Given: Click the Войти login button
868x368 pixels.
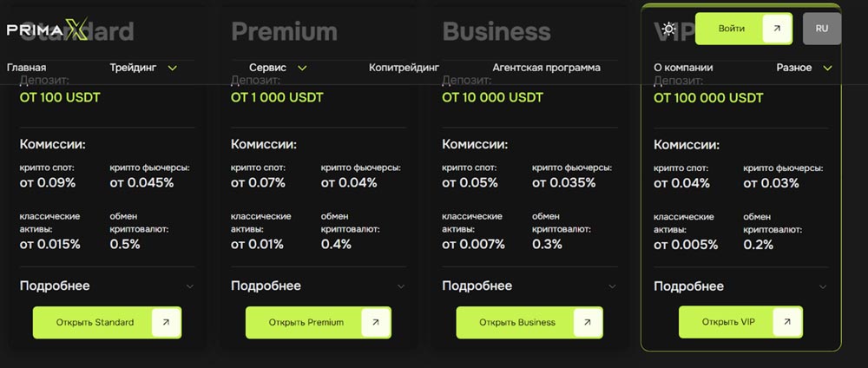Looking at the screenshot, I should [x=744, y=29].
